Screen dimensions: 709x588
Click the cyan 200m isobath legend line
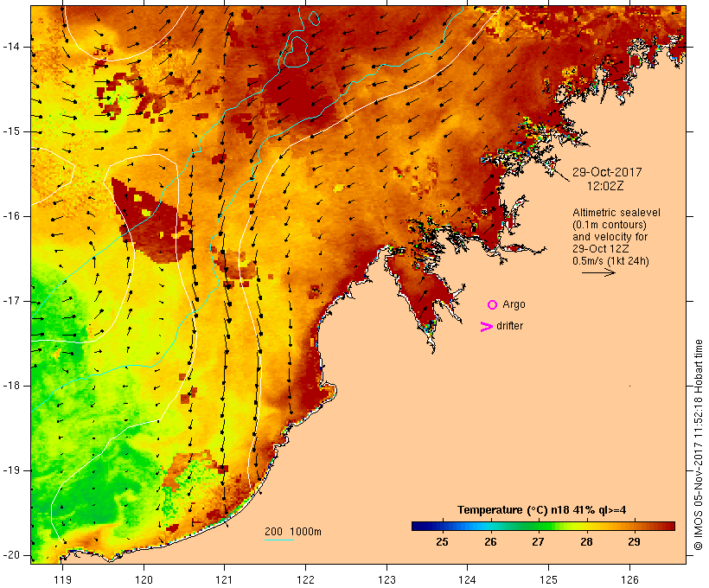[279, 540]
